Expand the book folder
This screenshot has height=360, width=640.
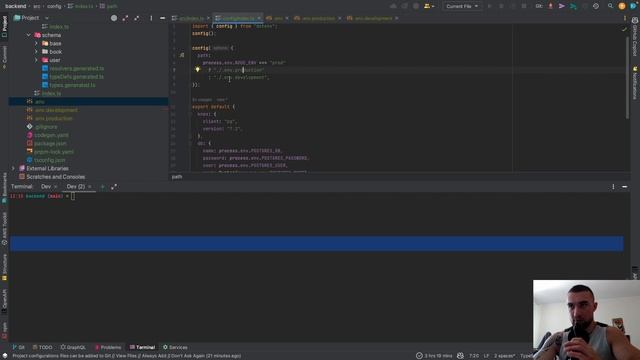(36, 52)
